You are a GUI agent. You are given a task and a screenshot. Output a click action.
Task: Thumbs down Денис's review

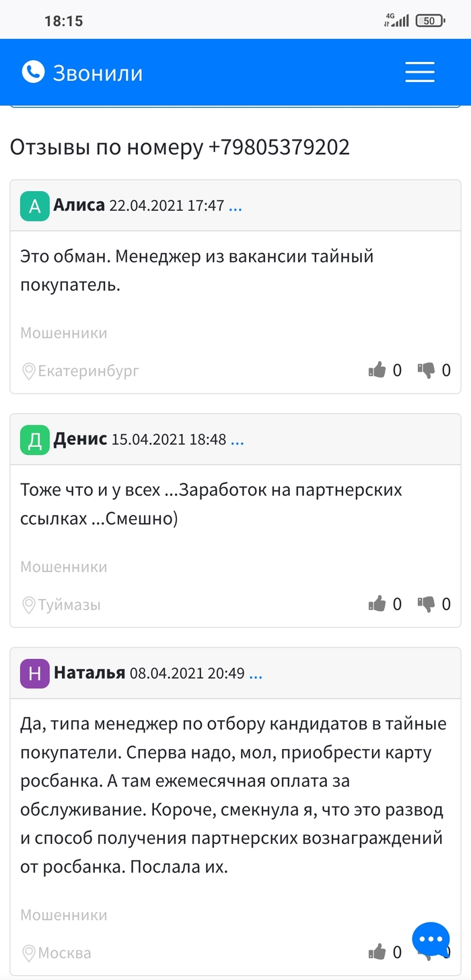pos(427,604)
